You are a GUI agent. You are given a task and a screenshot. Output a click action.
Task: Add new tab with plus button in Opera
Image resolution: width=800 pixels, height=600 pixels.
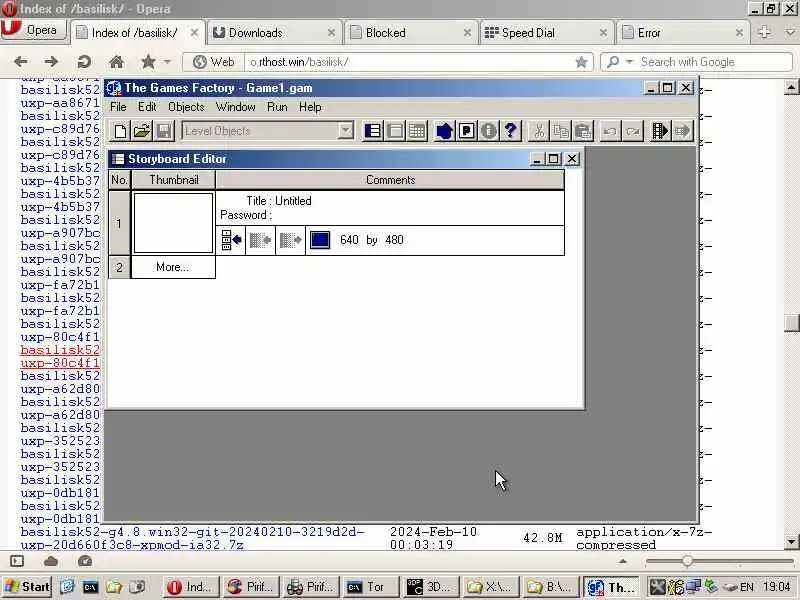pyautogui.click(x=764, y=32)
